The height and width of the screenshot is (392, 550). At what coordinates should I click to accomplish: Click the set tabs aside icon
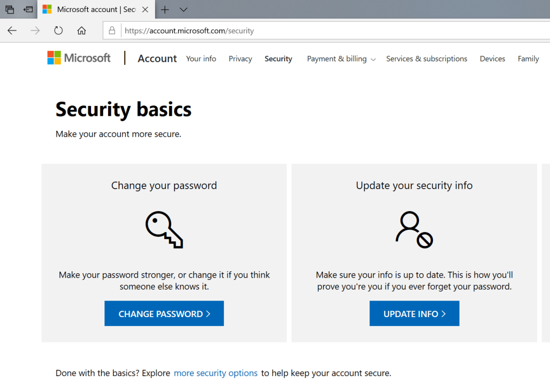pos(28,9)
